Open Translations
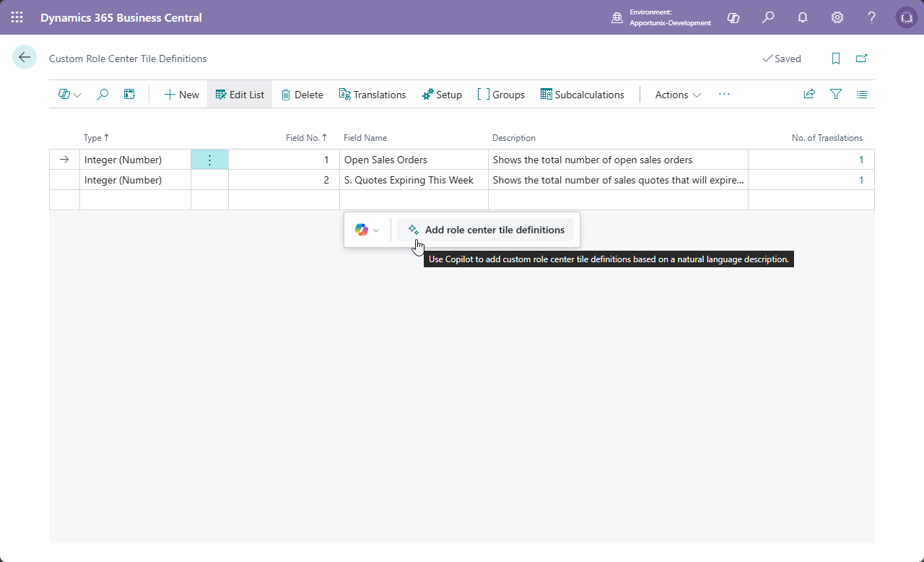This screenshot has height=562, width=924. coord(372,95)
